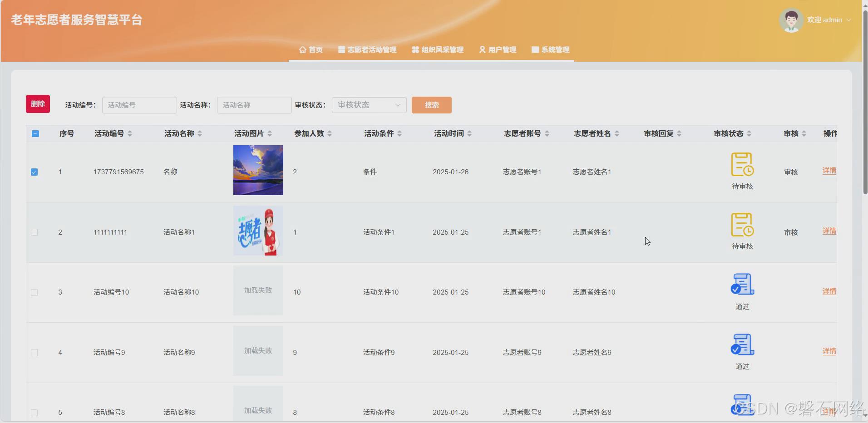
Task: Click the 待审核 pending icon on row 1
Action: [742, 165]
